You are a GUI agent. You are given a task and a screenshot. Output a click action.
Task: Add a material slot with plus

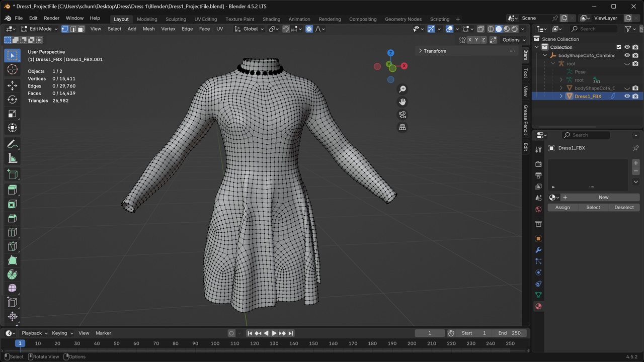tap(636, 163)
